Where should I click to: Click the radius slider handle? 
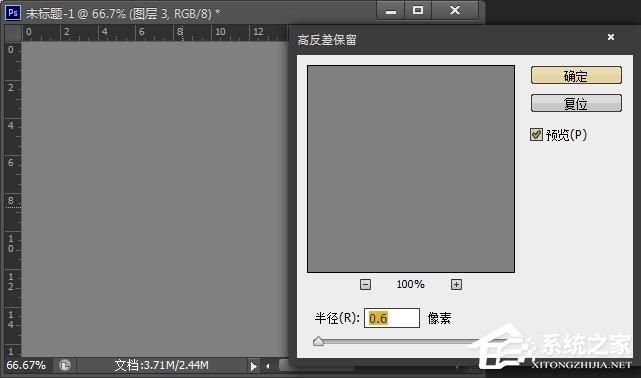pos(318,341)
